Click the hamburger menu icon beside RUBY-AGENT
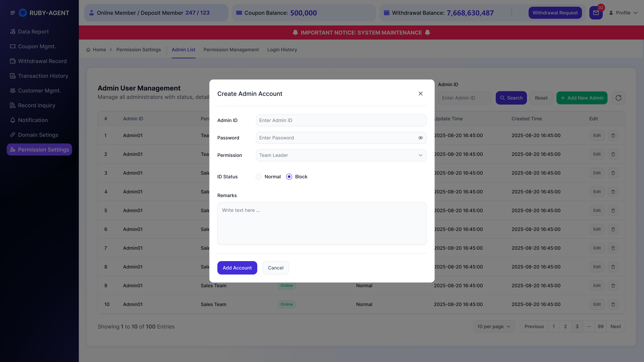Viewport: 644px width, 362px height. pyautogui.click(x=13, y=13)
